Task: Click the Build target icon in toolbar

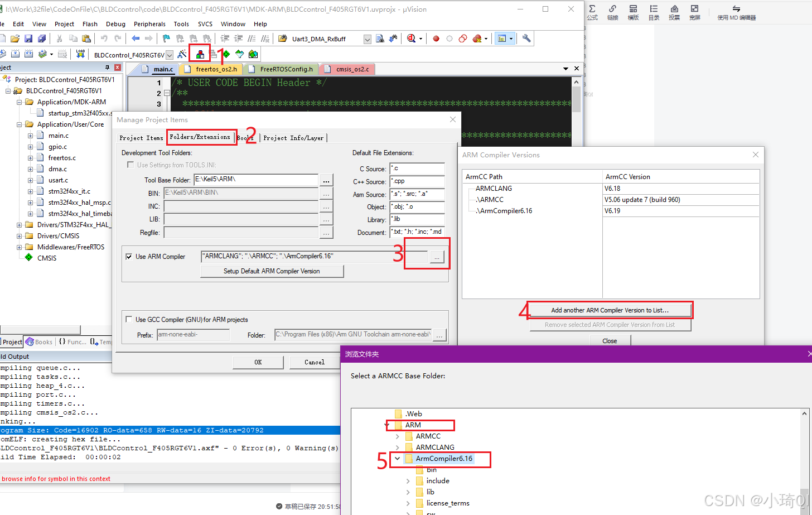Action: coord(16,54)
